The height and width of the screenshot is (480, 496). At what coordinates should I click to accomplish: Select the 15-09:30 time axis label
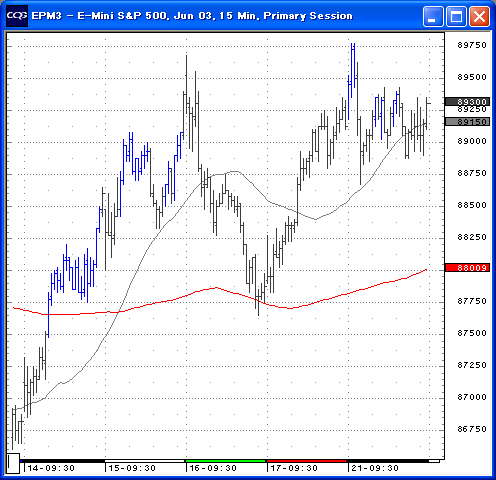pyautogui.click(x=132, y=468)
